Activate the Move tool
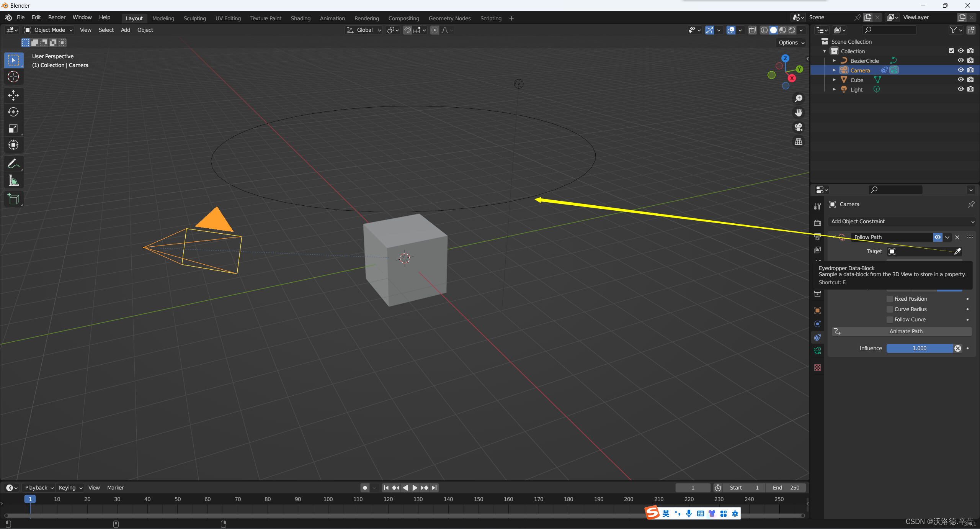The image size is (980, 529). (13, 95)
